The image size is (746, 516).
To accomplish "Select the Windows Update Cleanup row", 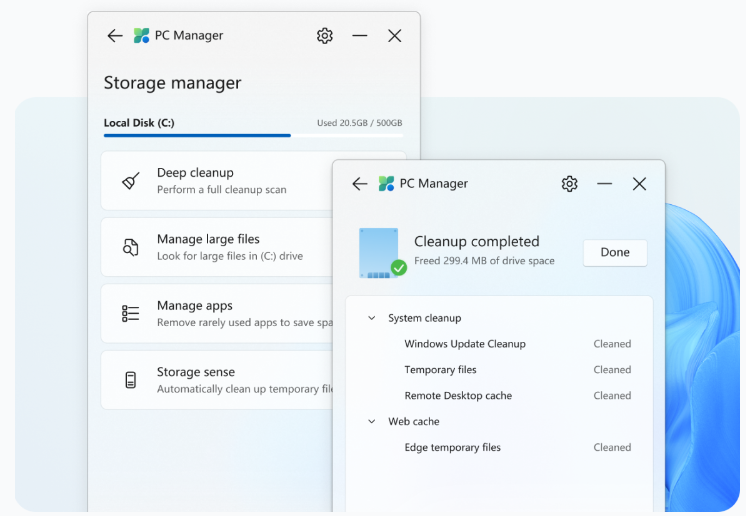I will [518, 344].
